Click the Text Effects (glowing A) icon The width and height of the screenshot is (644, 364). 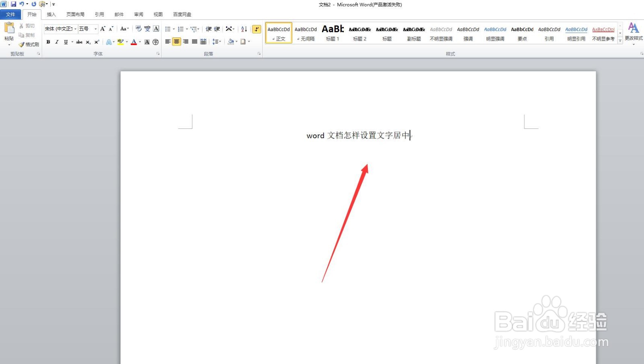(109, 42)
